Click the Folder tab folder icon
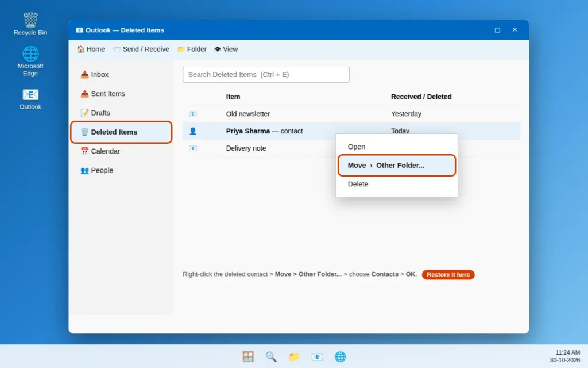Screen dimensions: 588x368 pos(181,49)
